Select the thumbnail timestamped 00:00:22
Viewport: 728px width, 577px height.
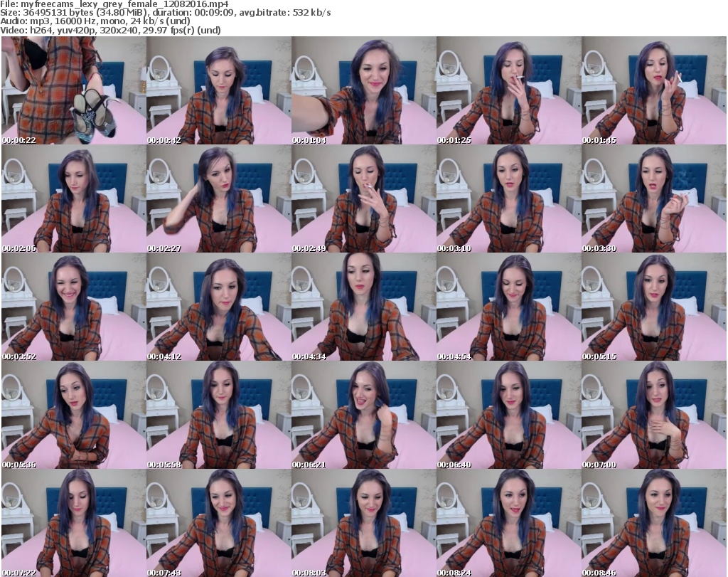pos(74,90)
